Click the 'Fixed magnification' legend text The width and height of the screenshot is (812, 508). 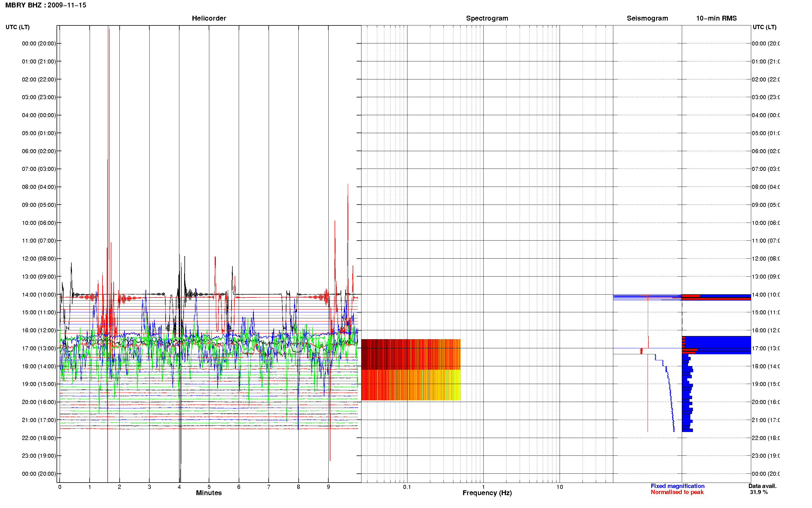pyautogui.click(x=678, y=486)
